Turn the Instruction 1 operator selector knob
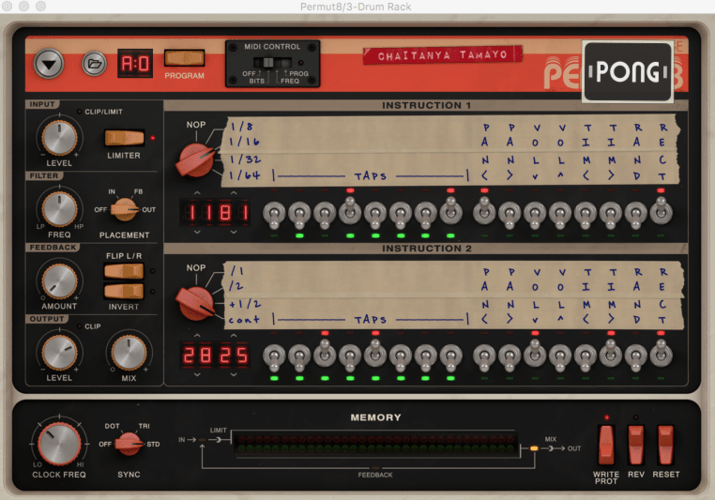The image size is (715, 500). (x=196, y=160)
